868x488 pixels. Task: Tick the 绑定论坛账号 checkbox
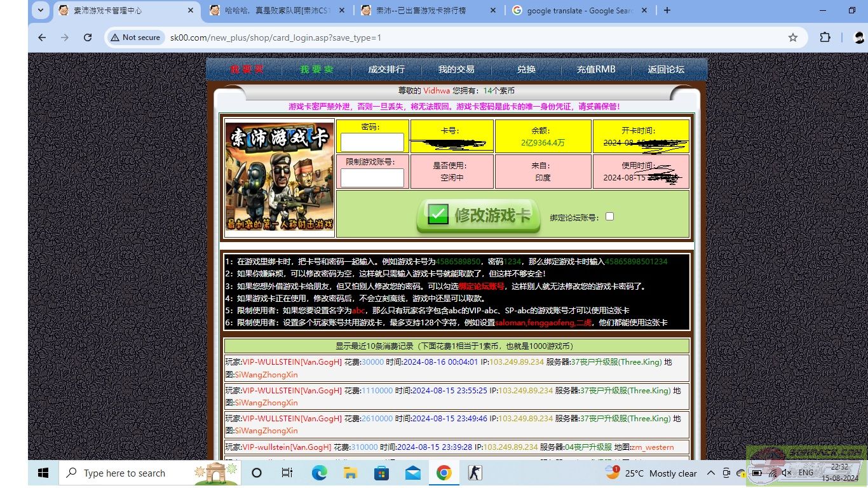coord(609,217)
